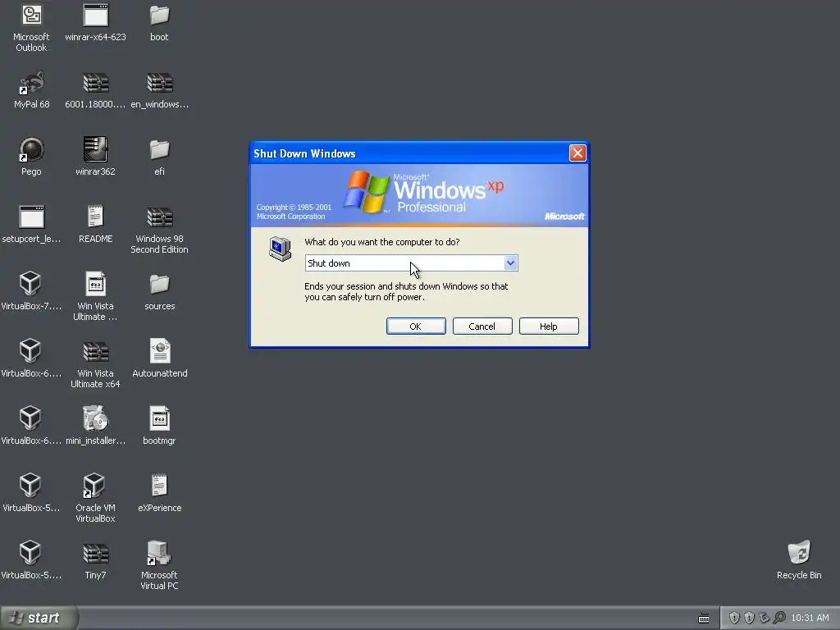
Task: Select the winrar-x64-623 installer icon
Action: pos(95,16)
